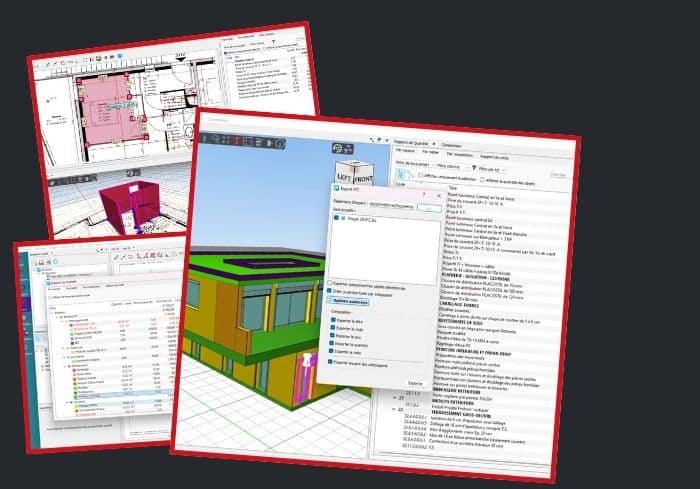Click the first icon in the 3D view toolbar
Viewport: 700px width, 489px height.
[x=204, y=140]
